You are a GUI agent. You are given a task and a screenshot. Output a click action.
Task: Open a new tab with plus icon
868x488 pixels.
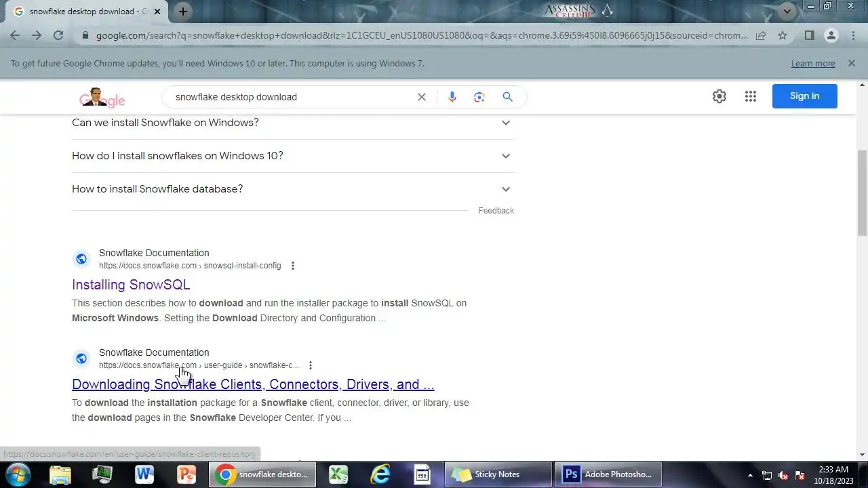(183, 11)
